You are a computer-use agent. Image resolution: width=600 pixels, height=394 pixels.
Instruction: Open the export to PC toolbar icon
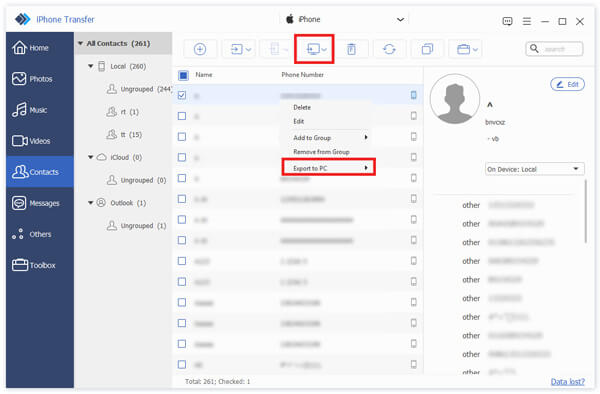(314, 49)
